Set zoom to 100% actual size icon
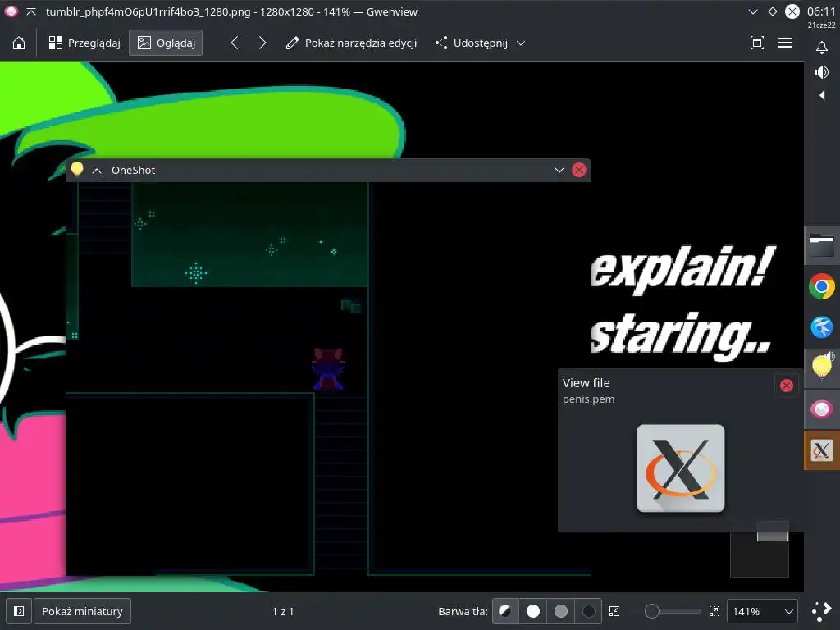The width and height of the screenshot is (840, 630). [x=714, y=611]
